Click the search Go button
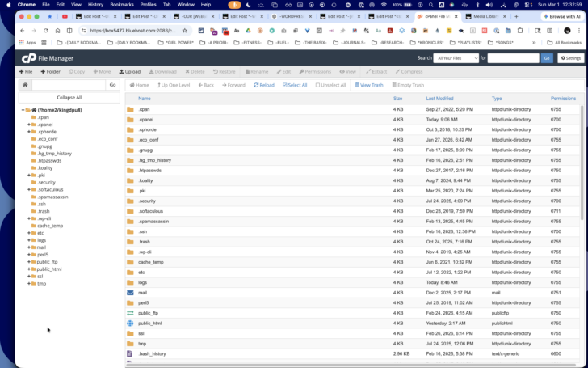The image size is (588, 368). (547, 58)
